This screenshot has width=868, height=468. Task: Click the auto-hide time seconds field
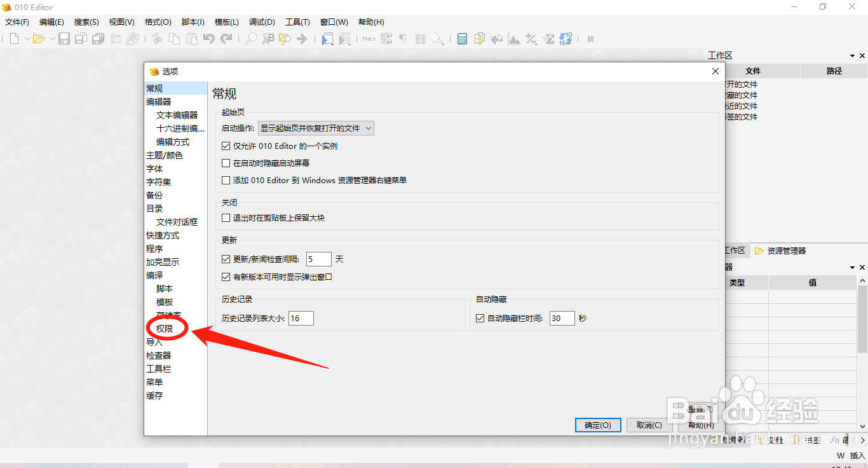562,319
